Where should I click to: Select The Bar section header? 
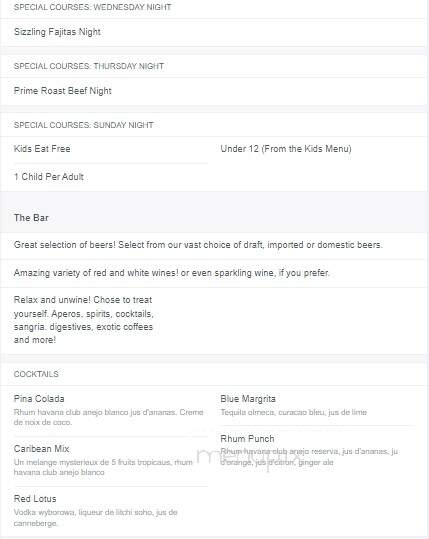(31, 218)
